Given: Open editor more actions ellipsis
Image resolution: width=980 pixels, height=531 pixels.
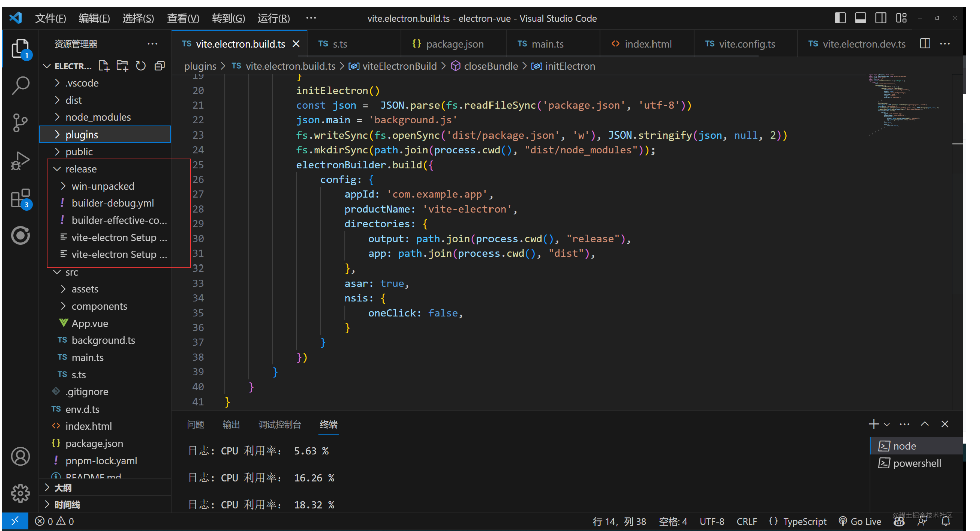Looking at the screenshot, I should coord(945,44).
